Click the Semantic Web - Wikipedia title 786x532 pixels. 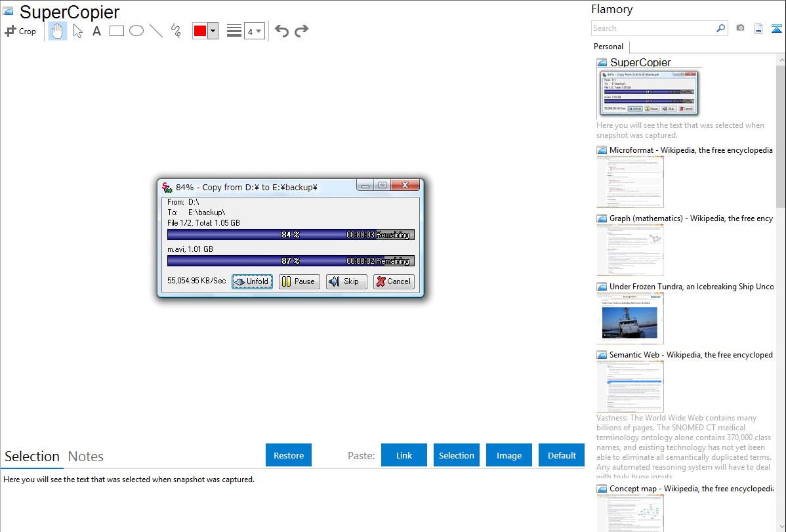692,354
